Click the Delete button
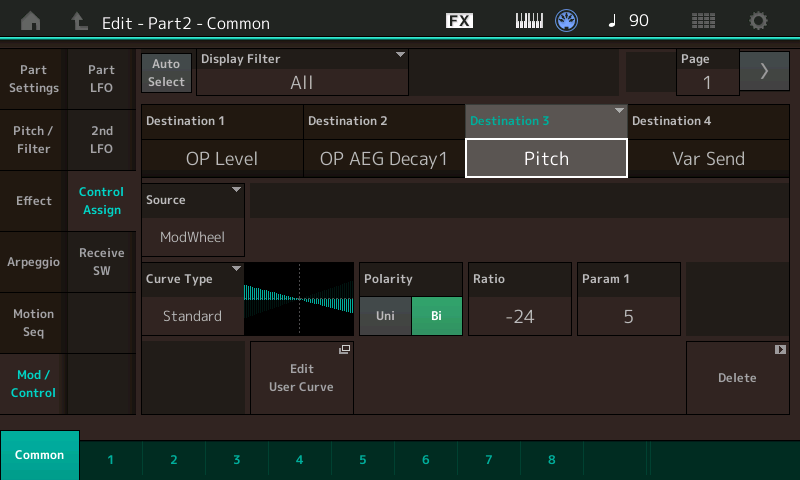800x480 pixels. point(737,377)
